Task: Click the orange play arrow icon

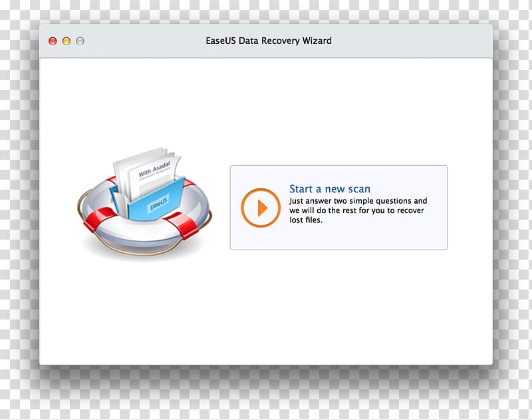Action: tap(261, 208)
